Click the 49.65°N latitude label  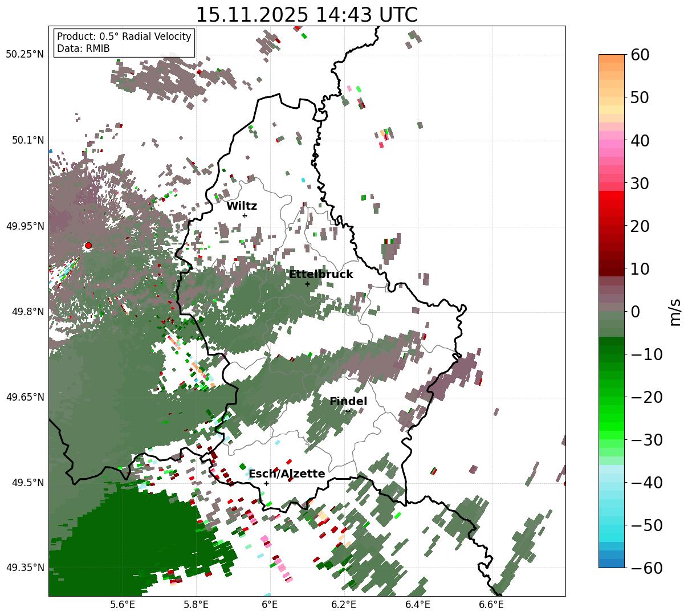(25, 397)
